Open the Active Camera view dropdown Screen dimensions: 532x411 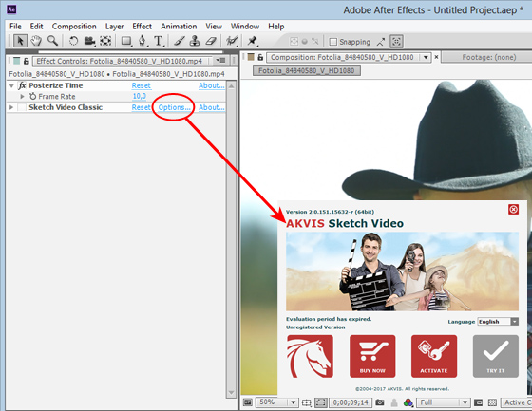click(x=517, y=402)
